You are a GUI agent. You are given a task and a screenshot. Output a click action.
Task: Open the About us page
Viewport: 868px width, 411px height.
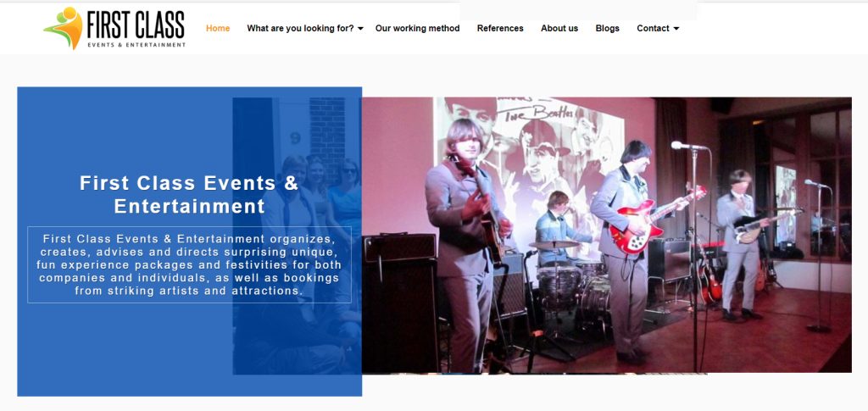[559, 28]
